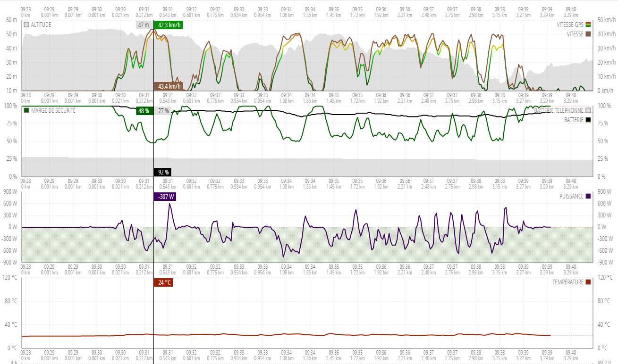The image size is (618, 364).
Task: Click the 10 km/h speed axis label
Action: 606,77
